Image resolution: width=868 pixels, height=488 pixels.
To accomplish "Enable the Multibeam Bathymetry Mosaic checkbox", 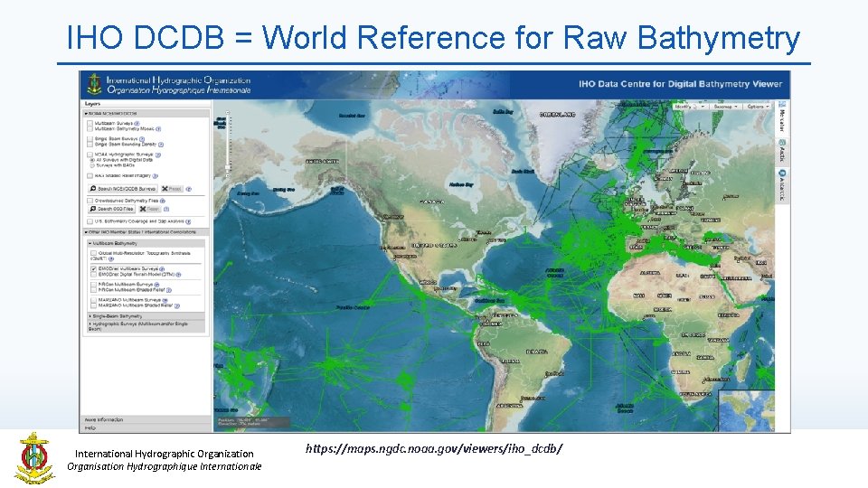I will [90, 129].
